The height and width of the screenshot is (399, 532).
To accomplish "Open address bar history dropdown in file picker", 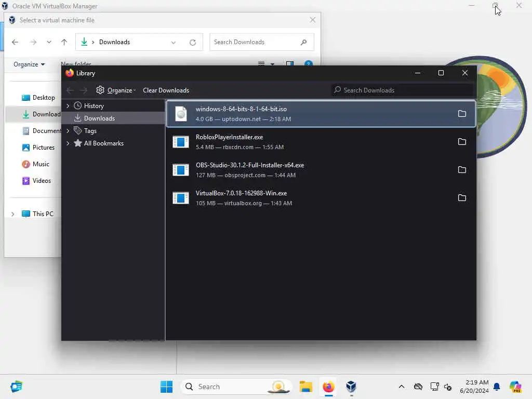I will [174, 43].
